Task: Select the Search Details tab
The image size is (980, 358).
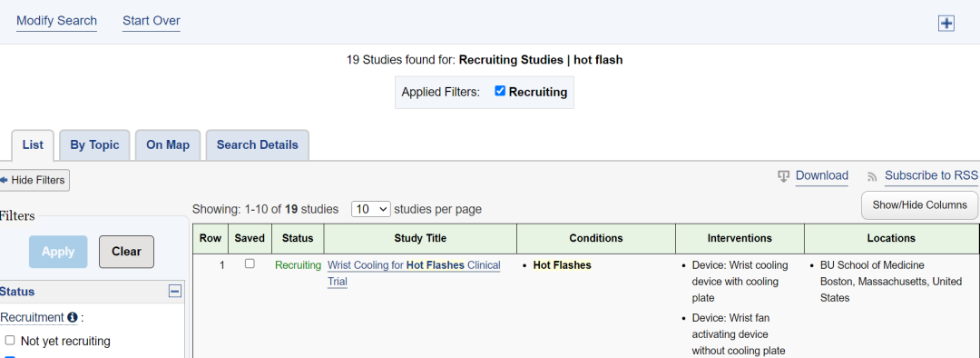Action: (x=257, y=145)
